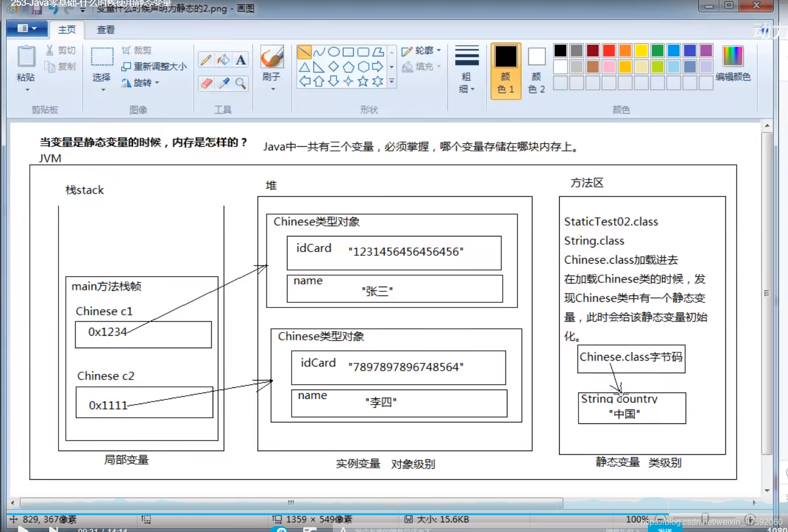Pick the yellow color swatch
Image resolution: width=788 pixels, height=532 pixels.
pyautogui.click(x=641, y=51)
